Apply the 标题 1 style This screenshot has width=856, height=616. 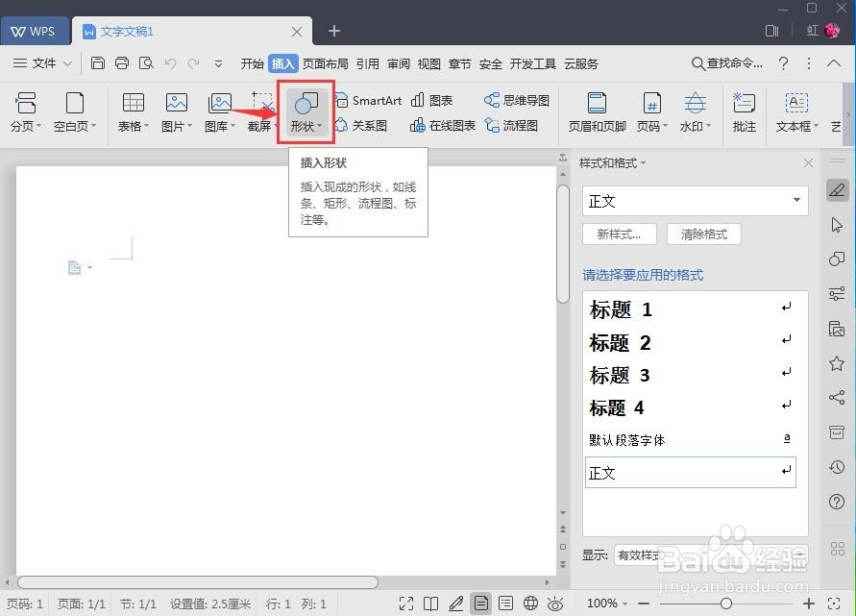tap(691, 309)
